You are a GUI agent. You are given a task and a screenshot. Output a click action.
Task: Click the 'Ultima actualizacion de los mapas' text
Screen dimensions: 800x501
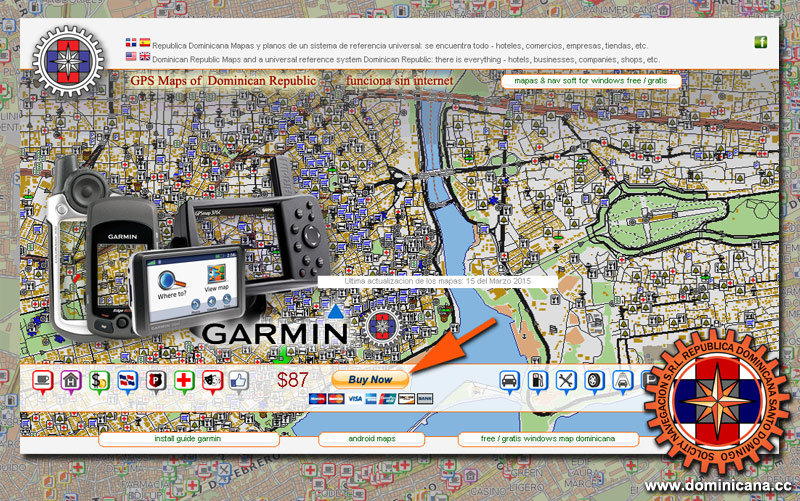coord(437,281)
